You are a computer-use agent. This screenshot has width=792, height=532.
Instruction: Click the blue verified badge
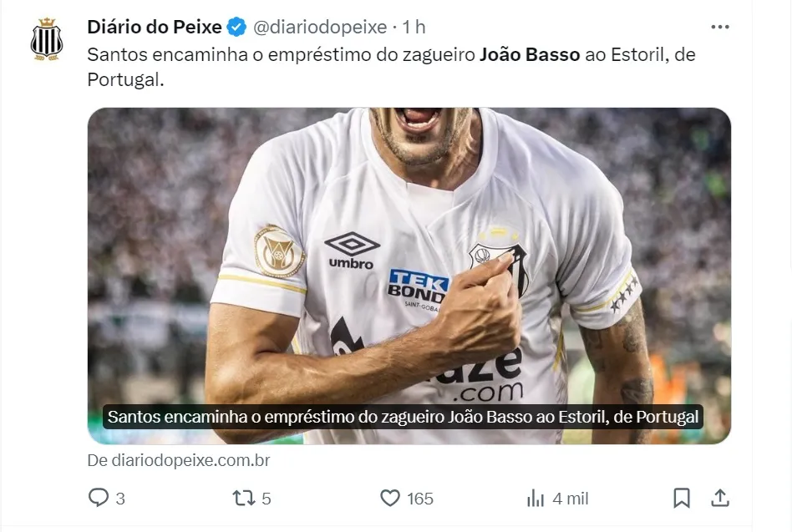[236, 28]
